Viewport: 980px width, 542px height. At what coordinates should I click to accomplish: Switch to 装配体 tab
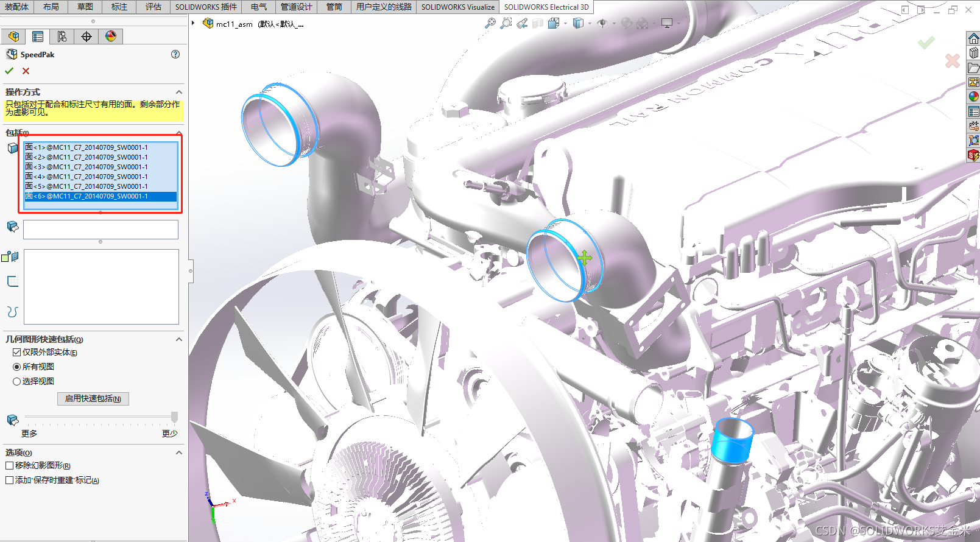tap(16, 7)
